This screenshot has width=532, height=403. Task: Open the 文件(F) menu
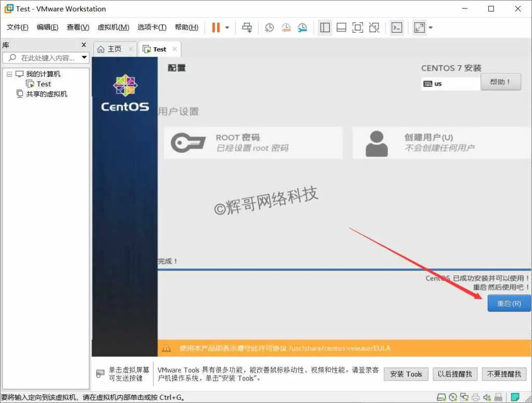pyautogui.click(x=17, y=27)
